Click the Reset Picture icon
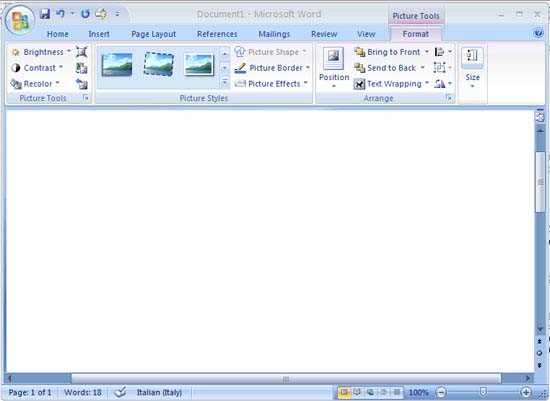The height and width of the screenshot is (401, 550). 82,84
